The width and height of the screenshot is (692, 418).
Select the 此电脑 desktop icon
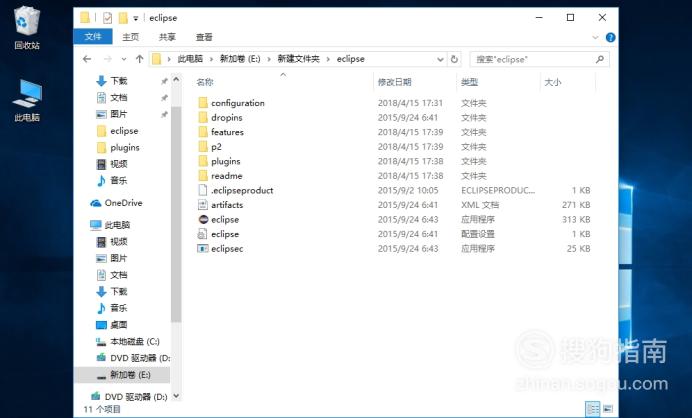(x=27, y=100)
